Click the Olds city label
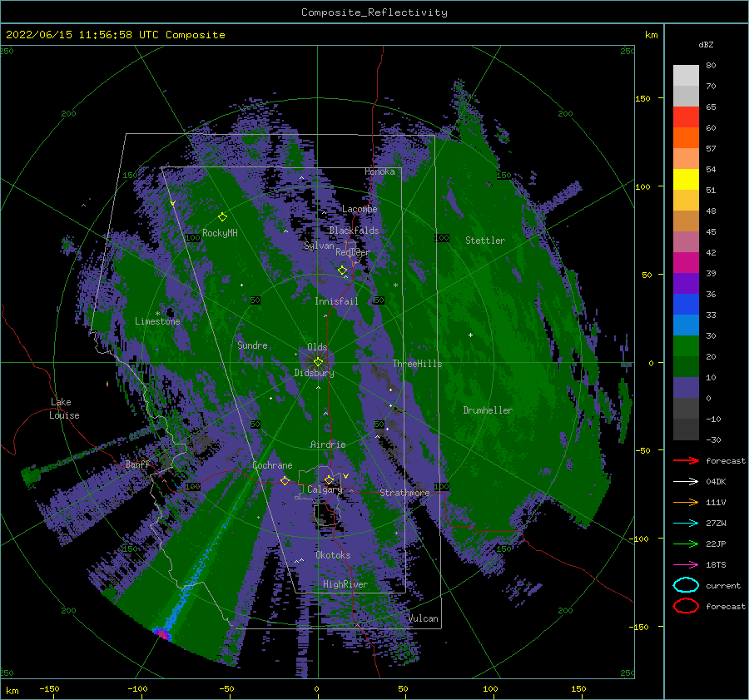 pos(317,347)
